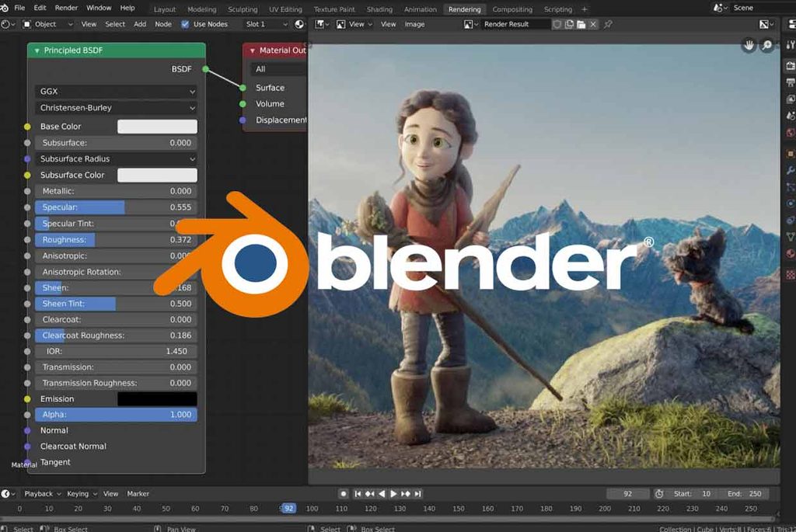Open the Texture properties checker tab
Image resolution: width=796 pixels, height=532 pixels.
coord(791,275)
